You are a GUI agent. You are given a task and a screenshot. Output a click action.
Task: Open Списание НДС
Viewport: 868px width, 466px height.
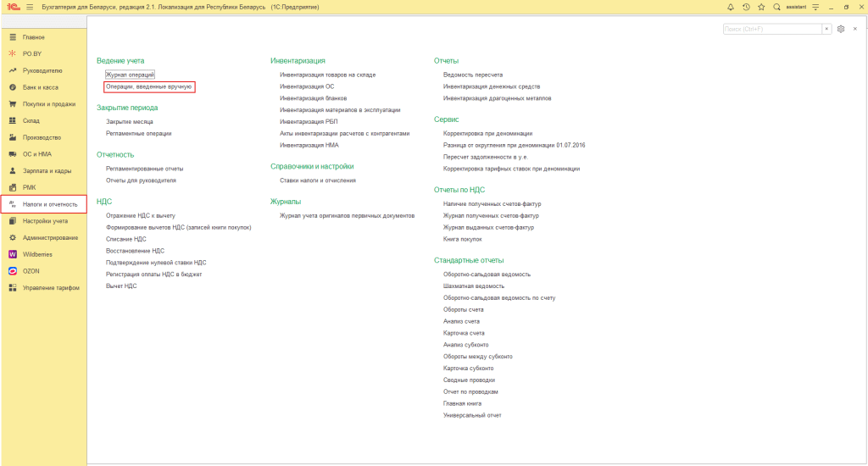(125, 239)
